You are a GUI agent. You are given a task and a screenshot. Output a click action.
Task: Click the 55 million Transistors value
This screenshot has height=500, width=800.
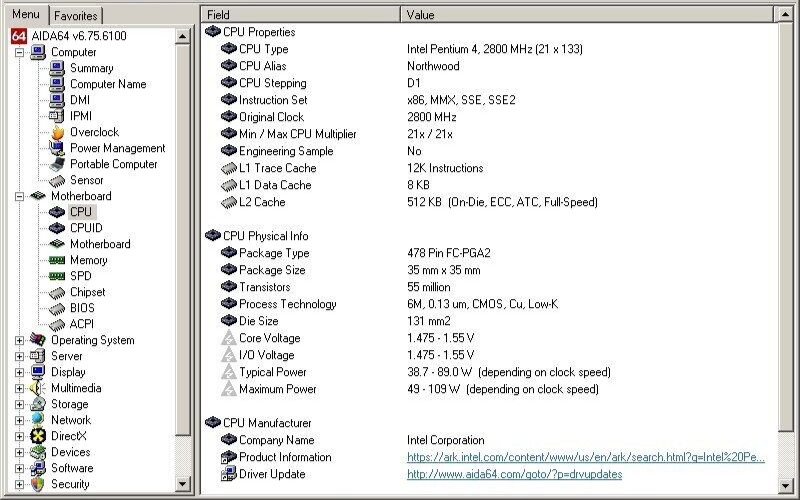pyautogui.click(x=429, y=287)
